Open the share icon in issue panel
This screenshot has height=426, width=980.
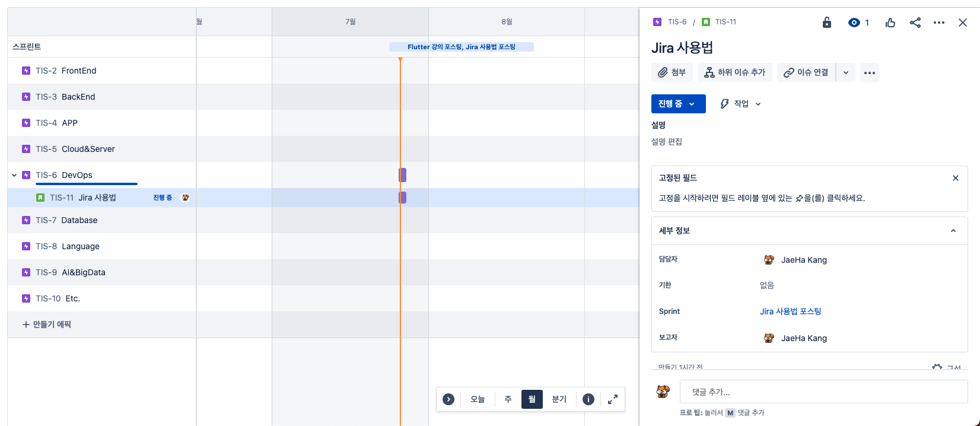[915, 23]
